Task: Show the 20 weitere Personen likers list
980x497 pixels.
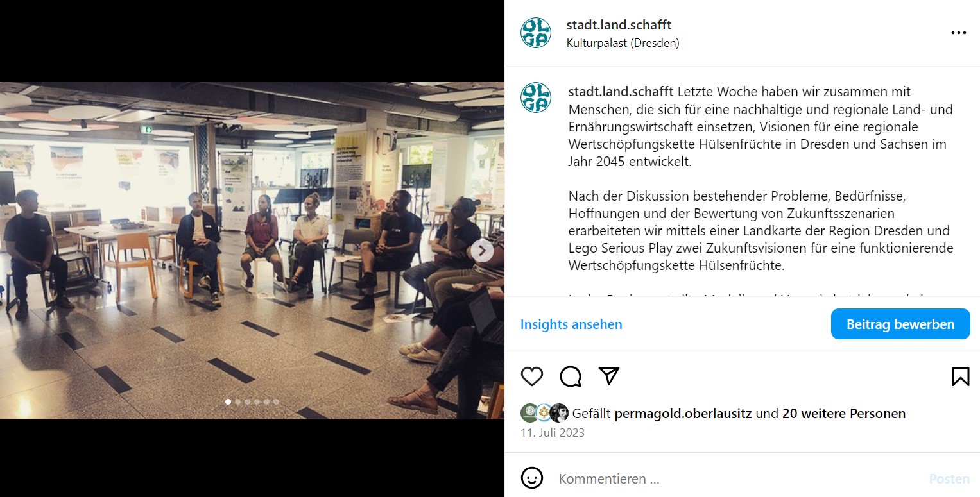Action: [844, 414]
